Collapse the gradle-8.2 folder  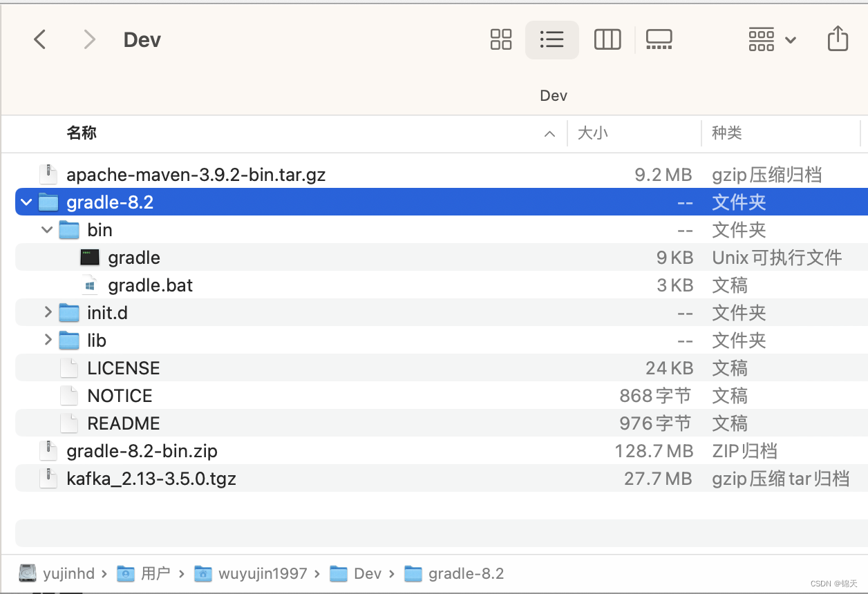pos(26,202)
